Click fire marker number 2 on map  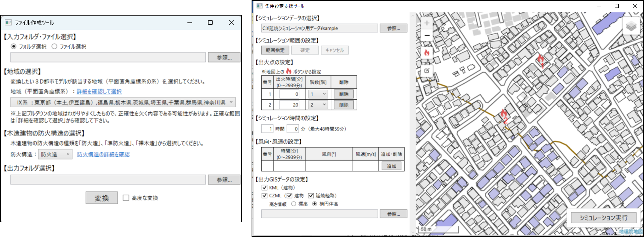504,114
